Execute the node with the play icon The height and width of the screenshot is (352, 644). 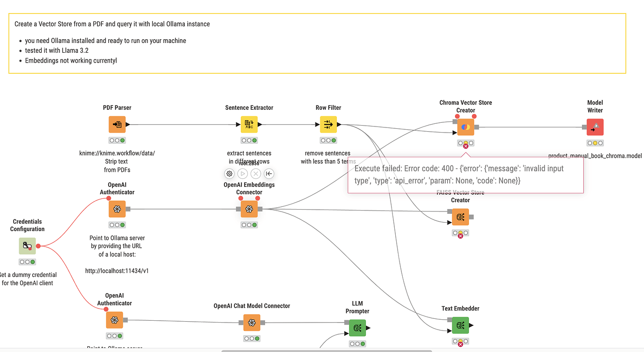(x=242, y=173)
